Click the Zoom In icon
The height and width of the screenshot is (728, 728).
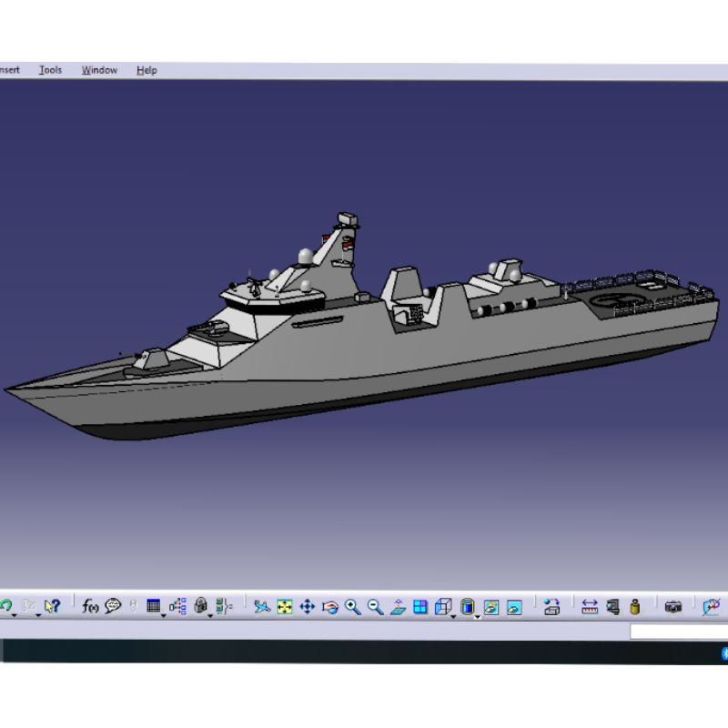[354, 606]
